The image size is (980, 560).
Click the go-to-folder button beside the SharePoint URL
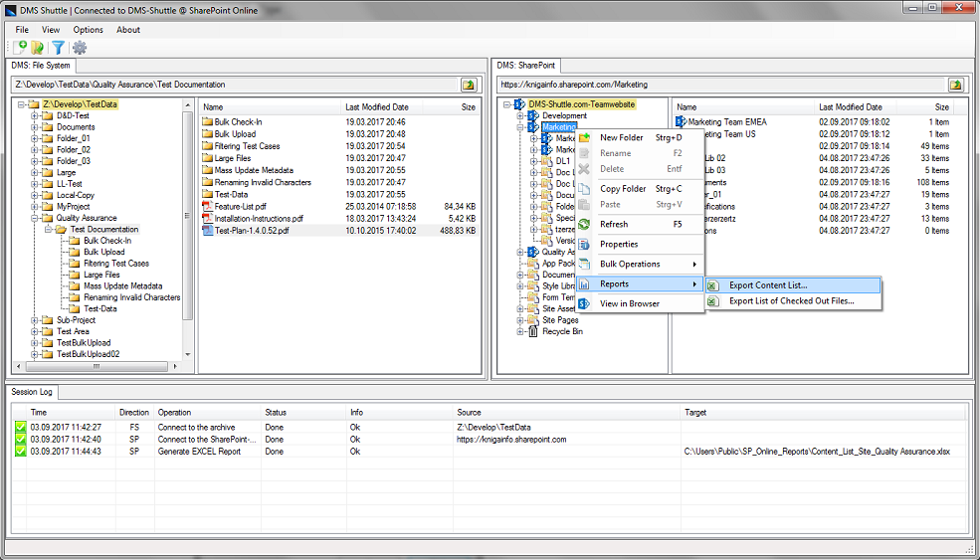pos(956,85)
